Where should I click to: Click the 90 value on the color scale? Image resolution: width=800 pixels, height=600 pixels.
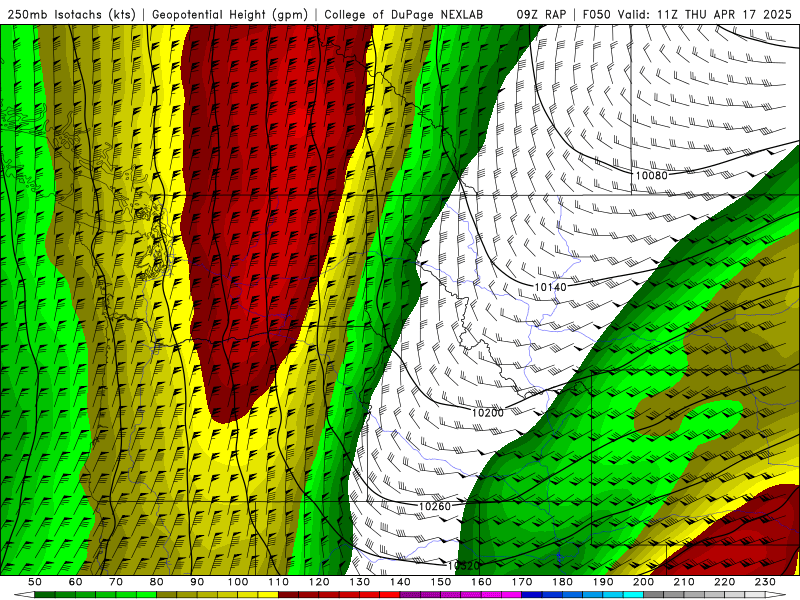pos(197,582)
